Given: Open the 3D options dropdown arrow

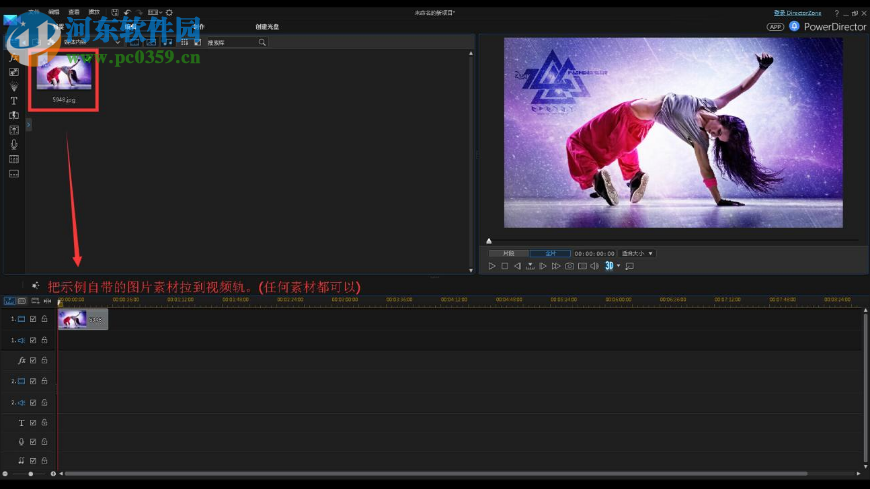Looking at the screenshot, I should [x=619, y=266].
